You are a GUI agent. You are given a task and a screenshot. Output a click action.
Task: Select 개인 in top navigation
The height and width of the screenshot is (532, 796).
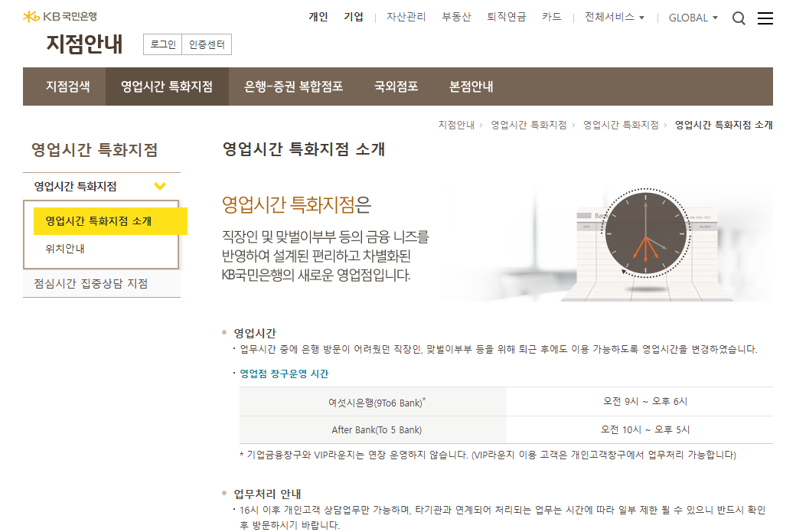click(x=318, y=17)
